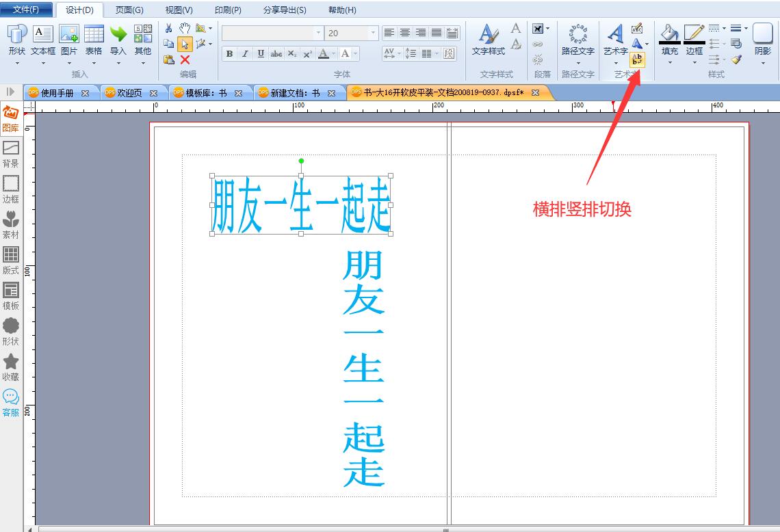Open the 使用手册 document tab
Image resolution: width=780 pixels, height=532 pixels.
pyautogui.click(x=57, y=93)
